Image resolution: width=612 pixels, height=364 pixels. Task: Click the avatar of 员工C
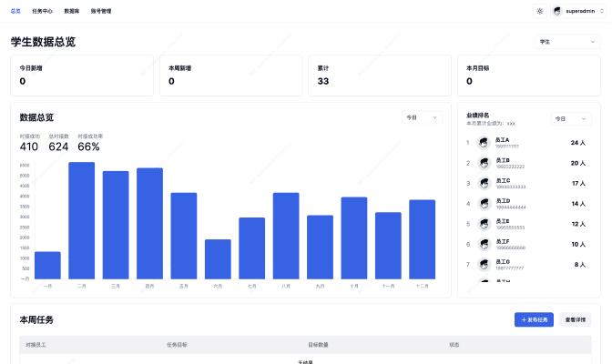click(484, 183)
